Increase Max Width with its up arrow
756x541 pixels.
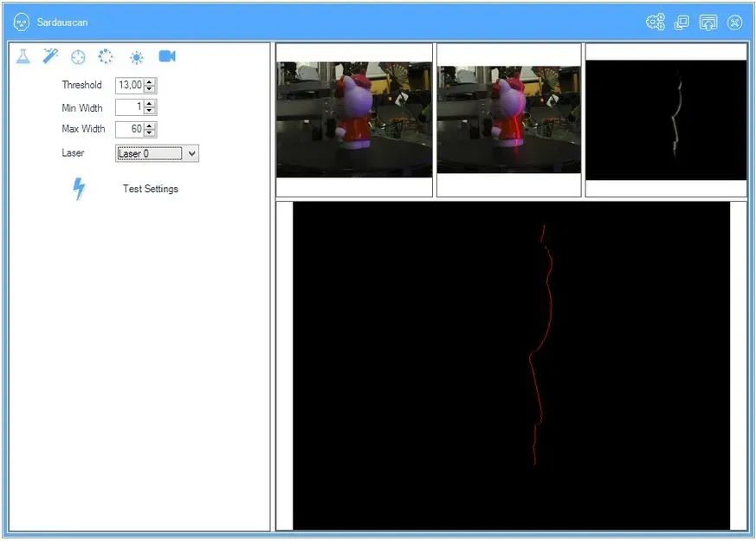(x=149, y=126)
